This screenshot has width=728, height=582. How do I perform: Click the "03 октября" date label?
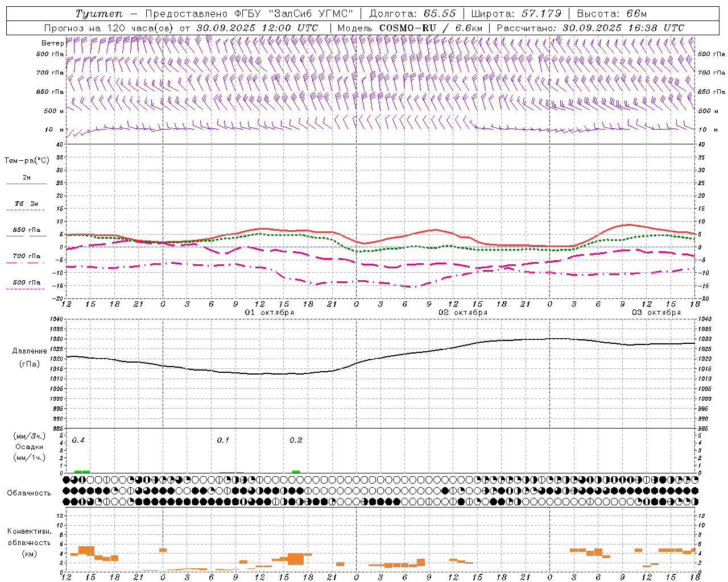click(x=656, y=313)
